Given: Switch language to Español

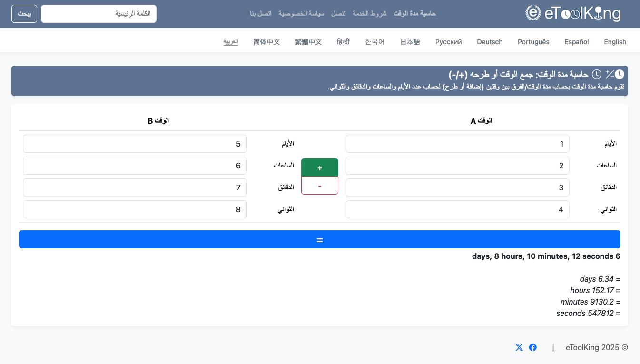Looking at the screenshot, I should 576,42.
